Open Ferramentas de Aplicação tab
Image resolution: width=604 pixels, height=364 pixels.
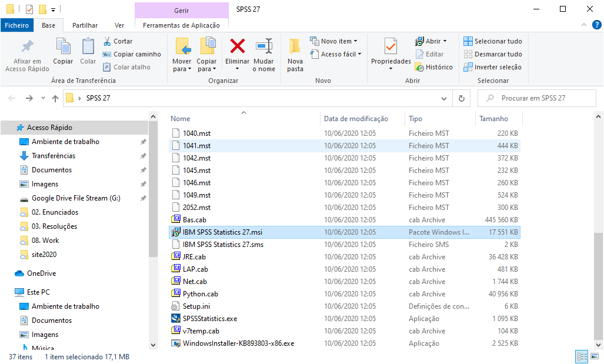tap(181, 25)
